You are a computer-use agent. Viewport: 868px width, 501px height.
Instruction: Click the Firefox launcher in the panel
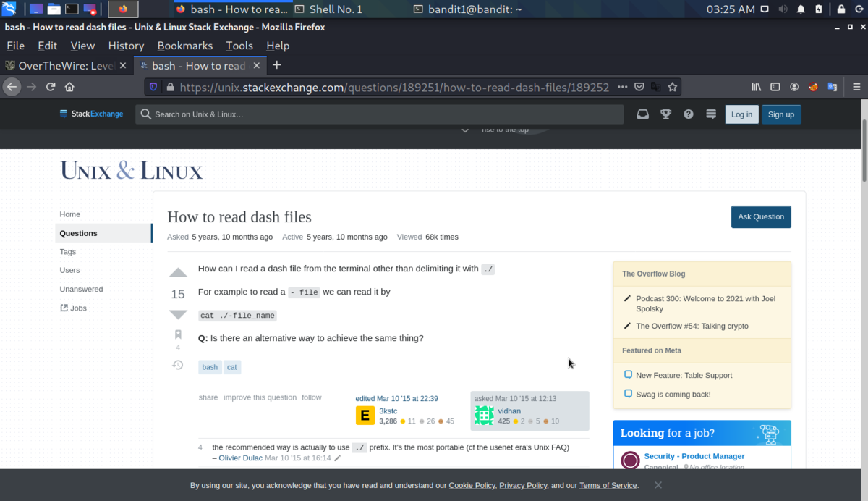[x=123, y=9]
